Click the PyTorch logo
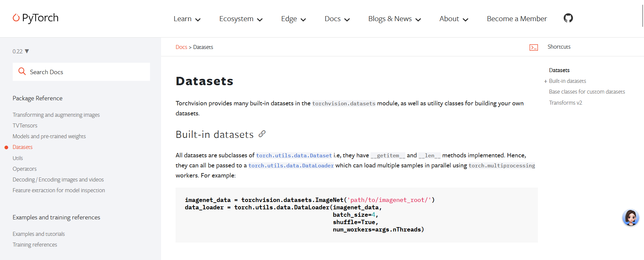The height and width of the screenshot is (260, 644). tap(36, 18)
